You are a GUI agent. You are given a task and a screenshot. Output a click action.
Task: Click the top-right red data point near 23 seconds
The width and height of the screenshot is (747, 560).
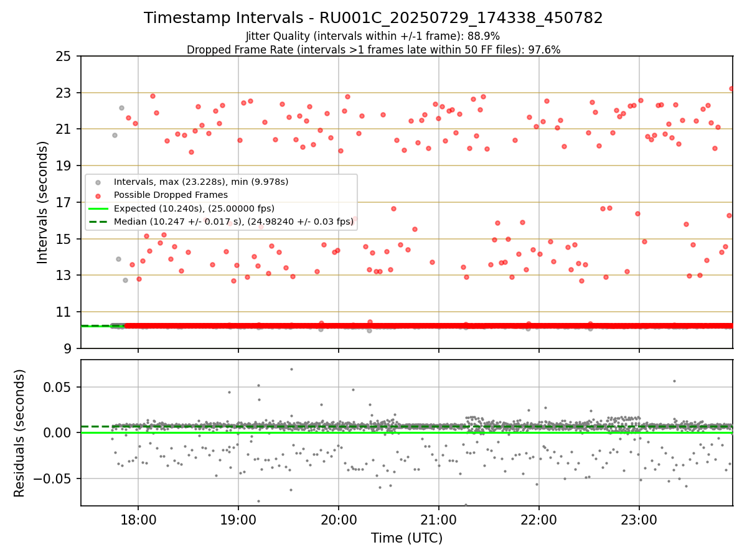731,88
